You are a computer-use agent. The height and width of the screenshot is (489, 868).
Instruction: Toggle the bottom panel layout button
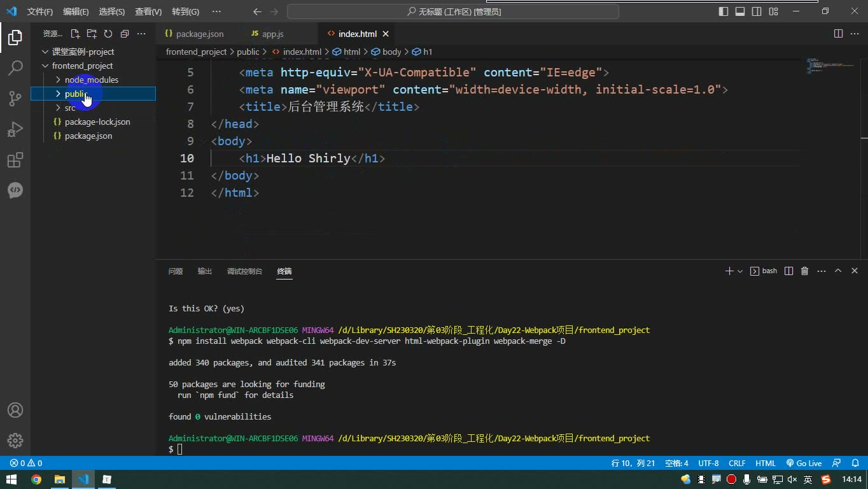click(x=740, y=11)
